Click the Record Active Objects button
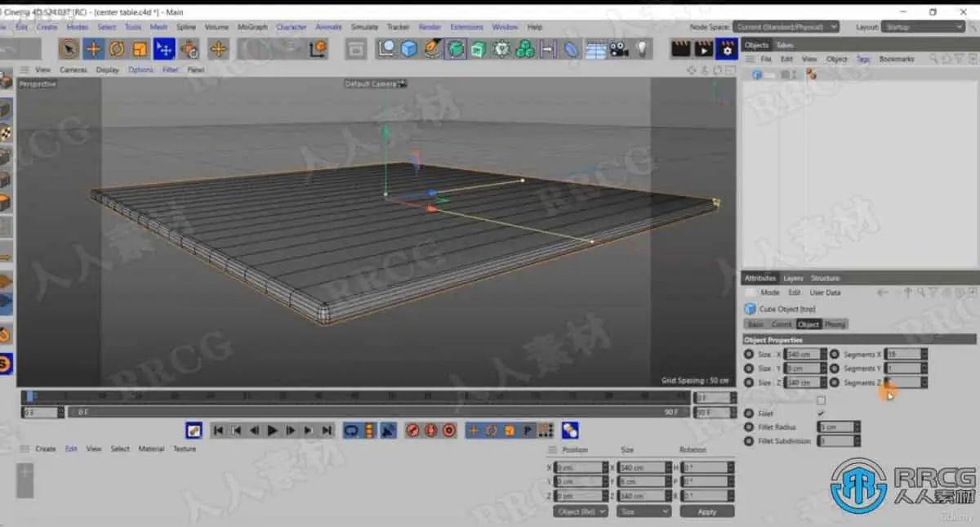This screenshot has width=980, height=527. tap(412, 430)
